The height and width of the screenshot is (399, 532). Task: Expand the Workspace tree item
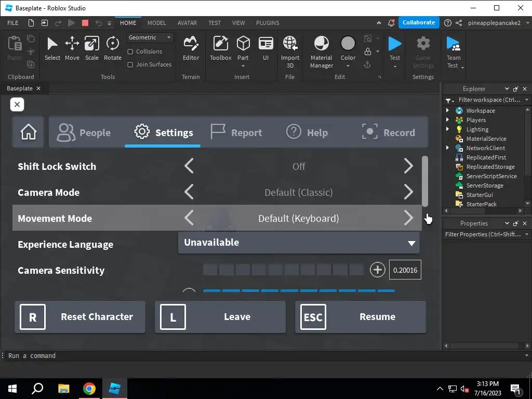pyautogui.click(x=447, y=110)
